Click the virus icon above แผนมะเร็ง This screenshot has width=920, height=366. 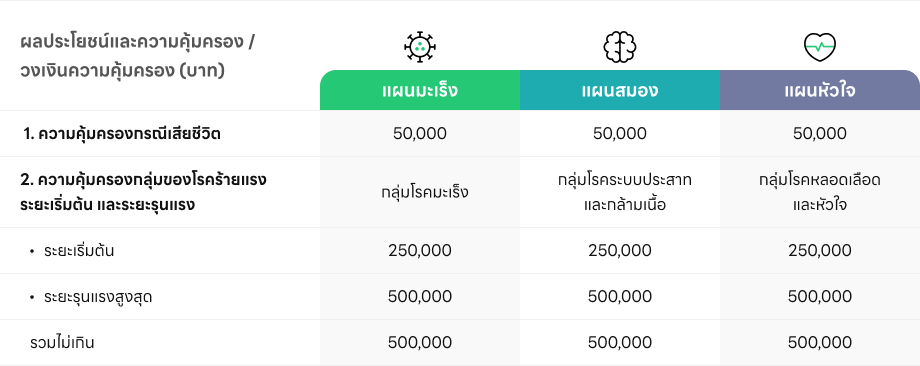(x=420, y=47)
